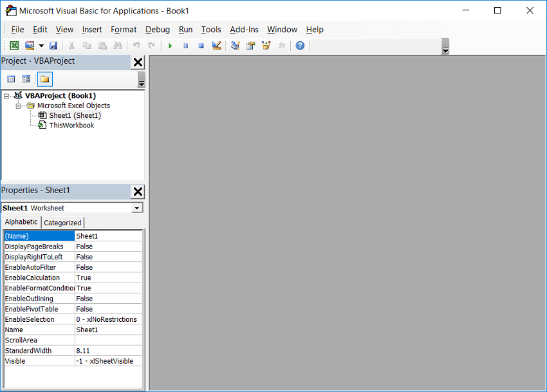
Task: Open the Edit menu
Action: coord(40,30)
